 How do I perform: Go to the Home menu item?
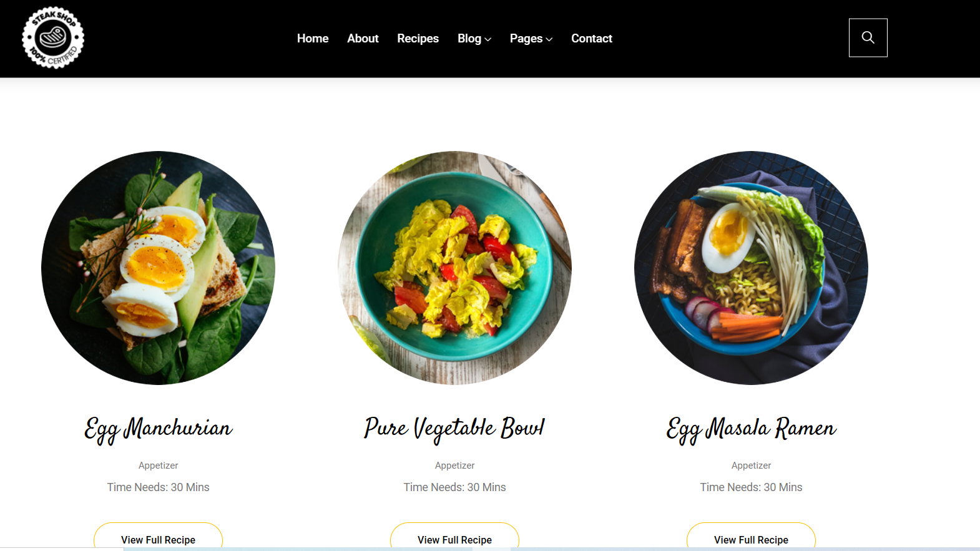pyautogui.click(x=313, y=39)
